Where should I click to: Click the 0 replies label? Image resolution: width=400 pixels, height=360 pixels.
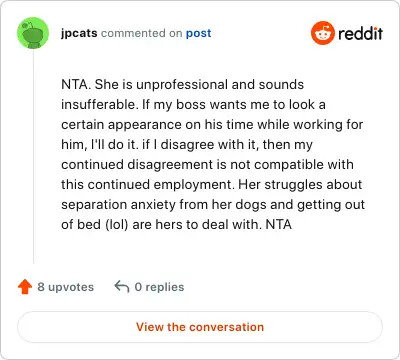(159, 287)
